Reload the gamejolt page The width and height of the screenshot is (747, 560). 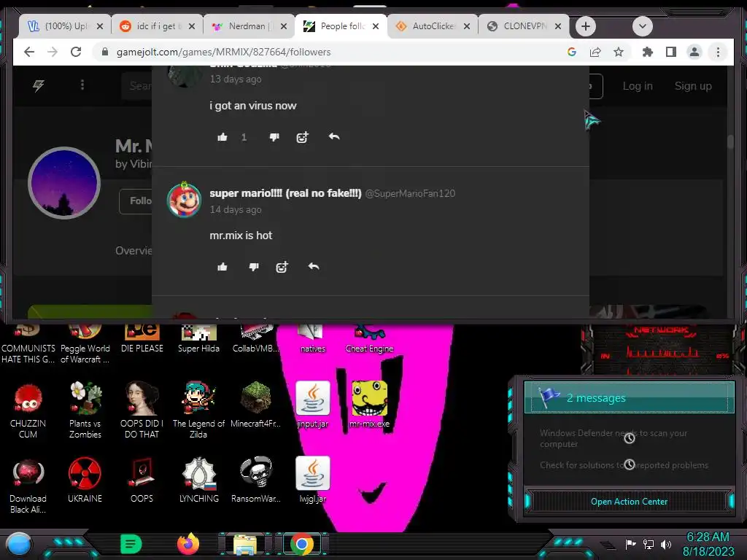(76, 52)
